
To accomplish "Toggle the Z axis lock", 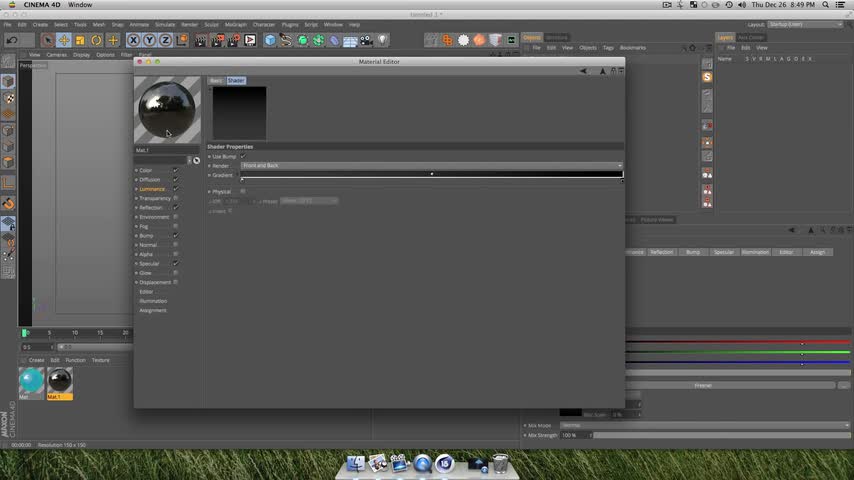I will point(166,40).
